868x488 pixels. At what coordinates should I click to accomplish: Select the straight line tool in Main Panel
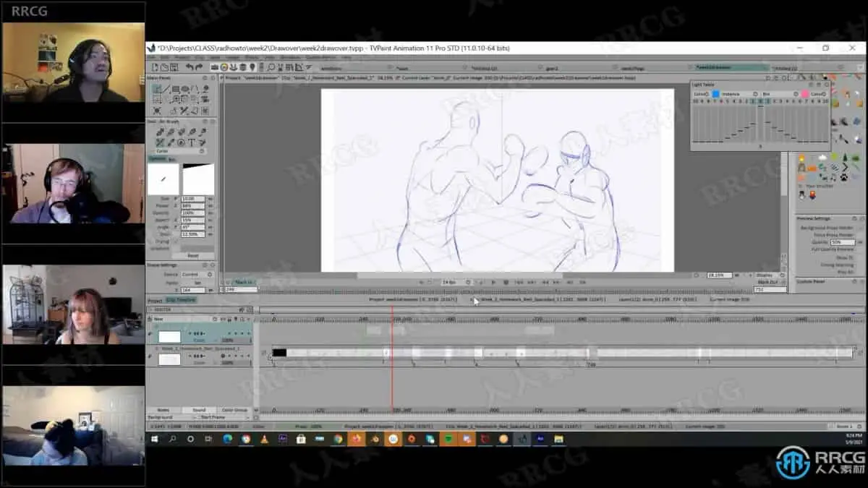[166, 89]
